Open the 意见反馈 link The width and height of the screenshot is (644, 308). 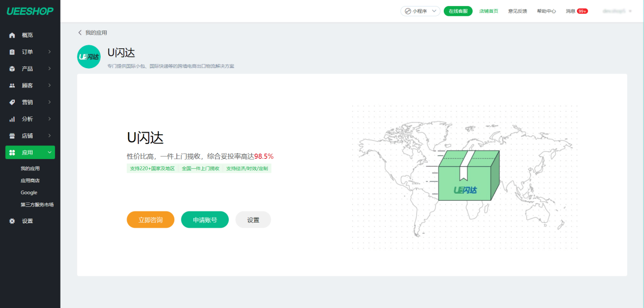tap(517, 11)
